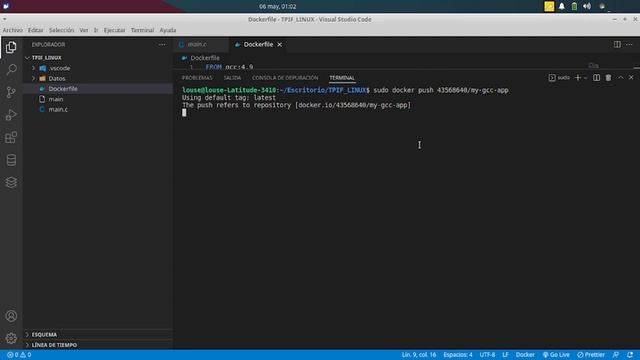Select the TERMINAL panel tab
640x360 pixels.
coord(342,78)
